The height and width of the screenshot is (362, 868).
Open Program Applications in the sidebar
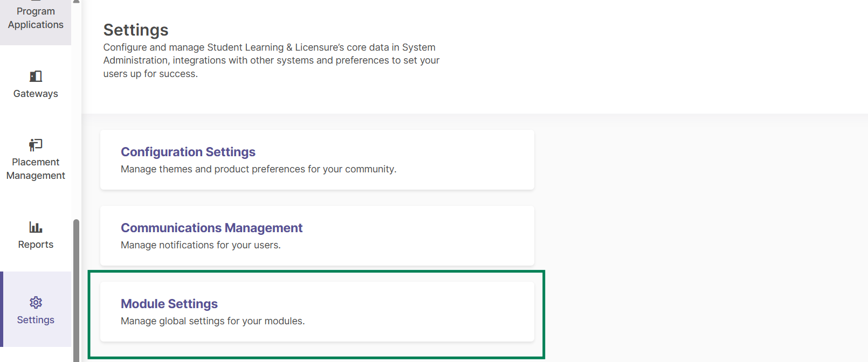pyautogui.click(x=36, y=18)
